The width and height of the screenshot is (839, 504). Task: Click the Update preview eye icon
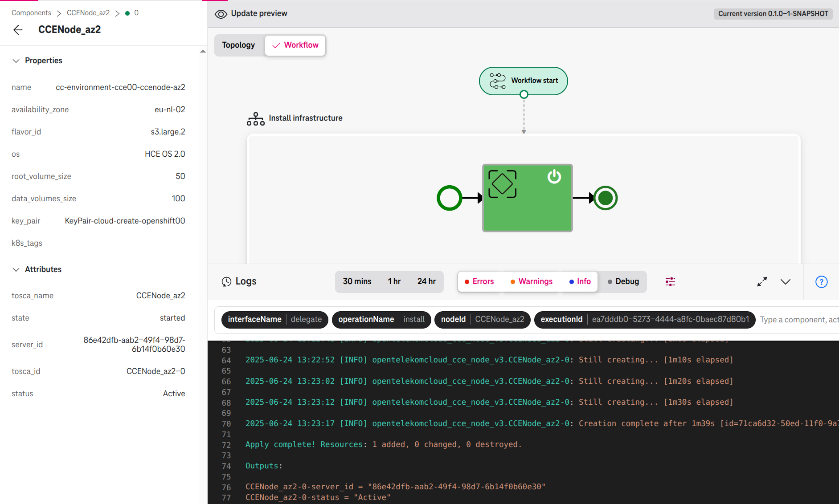tap(221, 14)
